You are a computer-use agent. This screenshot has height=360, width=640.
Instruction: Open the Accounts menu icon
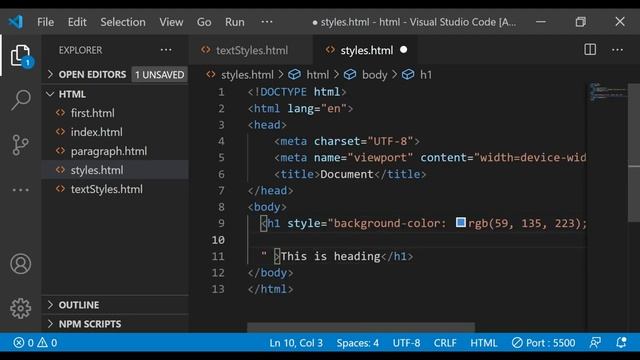point(20,264)
